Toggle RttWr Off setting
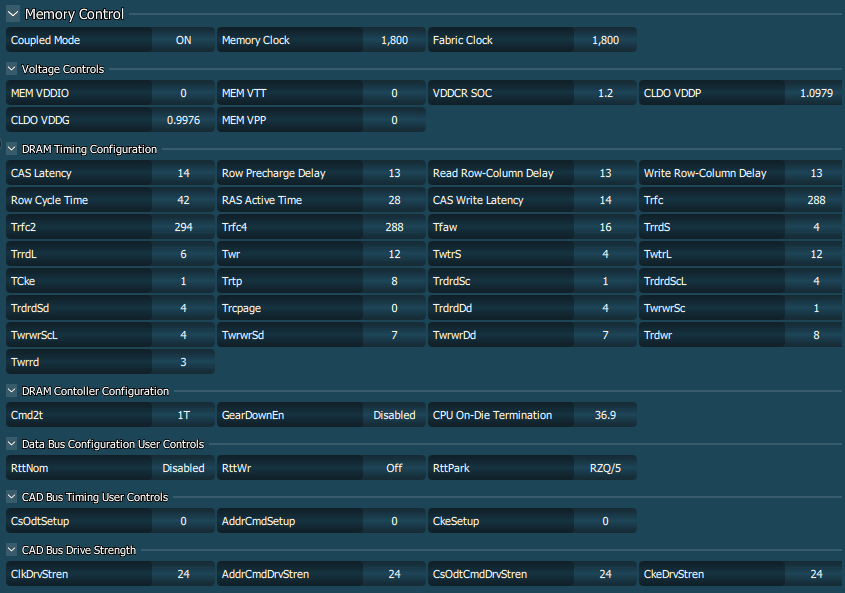Image resolution: width=845 pixels, height=593 pixels. tap(394, 468)
